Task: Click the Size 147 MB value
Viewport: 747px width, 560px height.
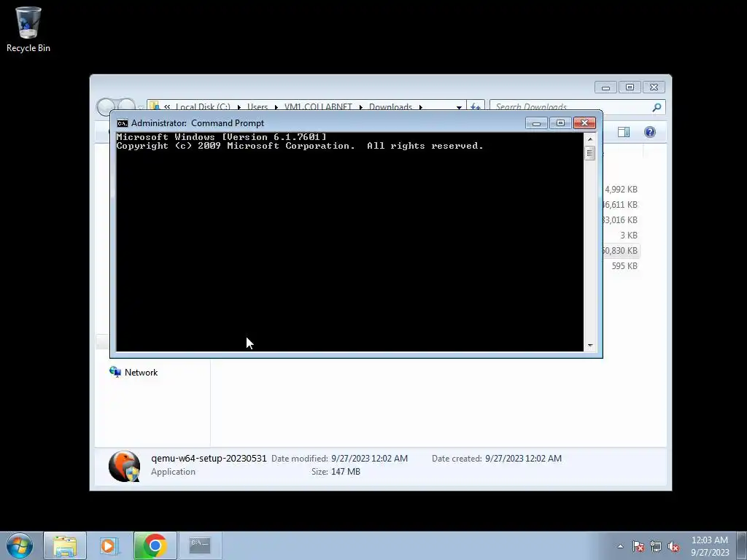Action: [345, 472]
